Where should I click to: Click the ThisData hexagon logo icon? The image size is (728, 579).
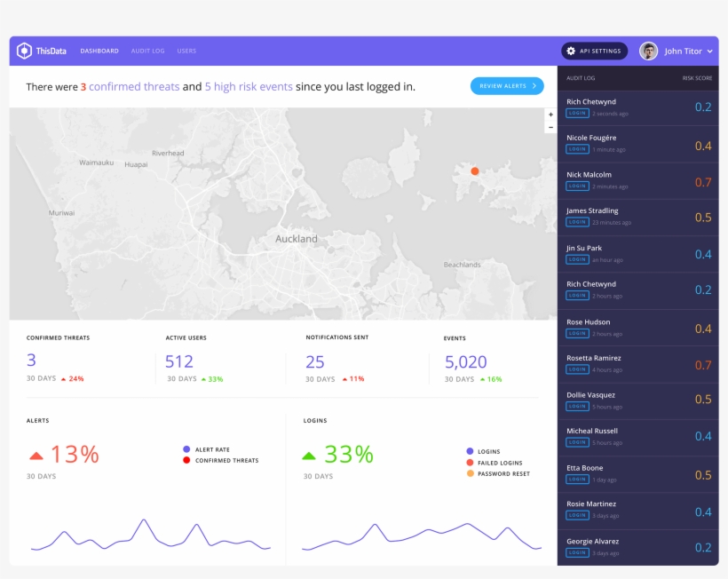tap(24, 51)
